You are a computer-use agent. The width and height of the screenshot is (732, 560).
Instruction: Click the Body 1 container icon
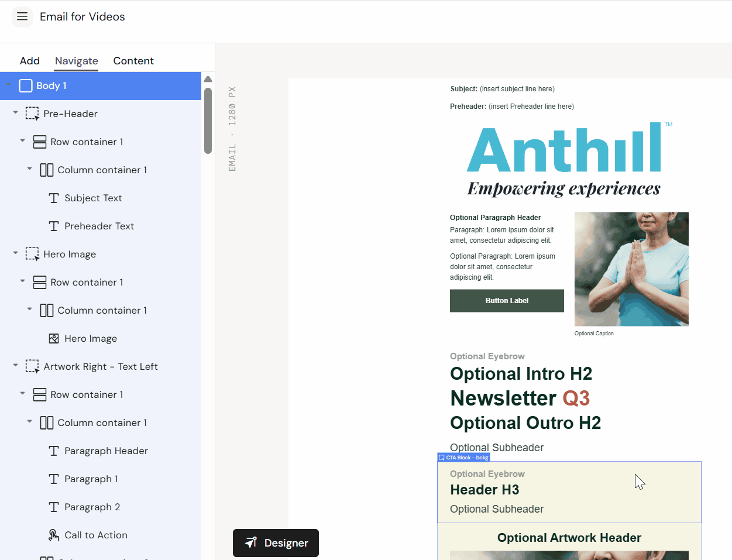(26, 86)
